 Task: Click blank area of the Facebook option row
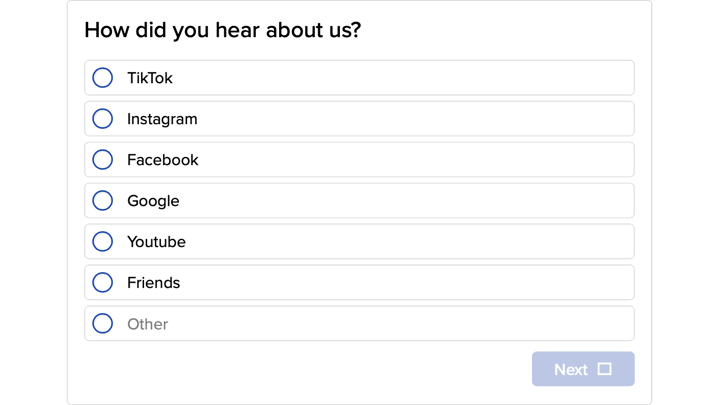420,160
